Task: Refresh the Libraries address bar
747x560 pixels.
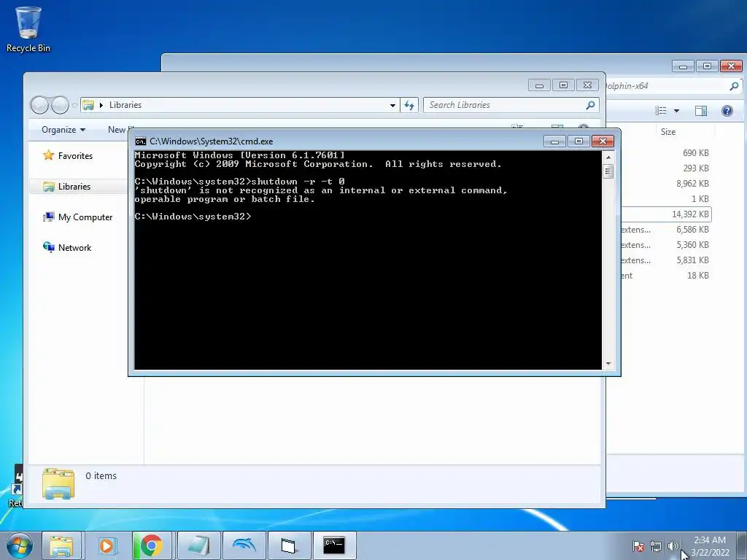Action: (x=409, y=105)
